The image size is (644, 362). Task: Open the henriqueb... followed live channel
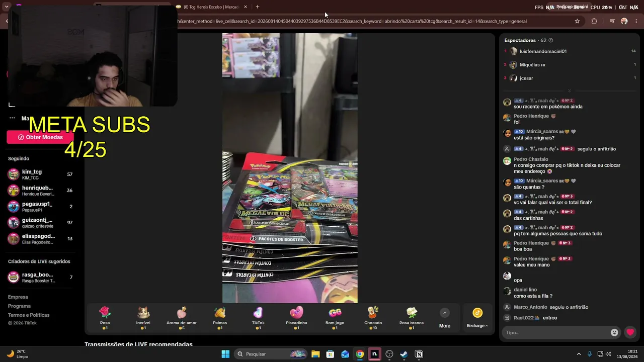40,191
